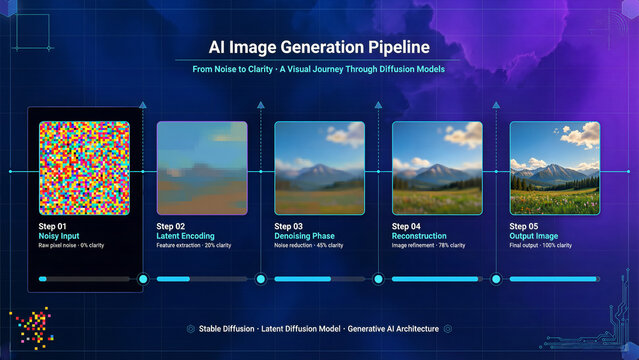Click the Raw pixel noise · 0% clarity caption
The height and width of the screenshot is (360, 639).
coord(71,245)
